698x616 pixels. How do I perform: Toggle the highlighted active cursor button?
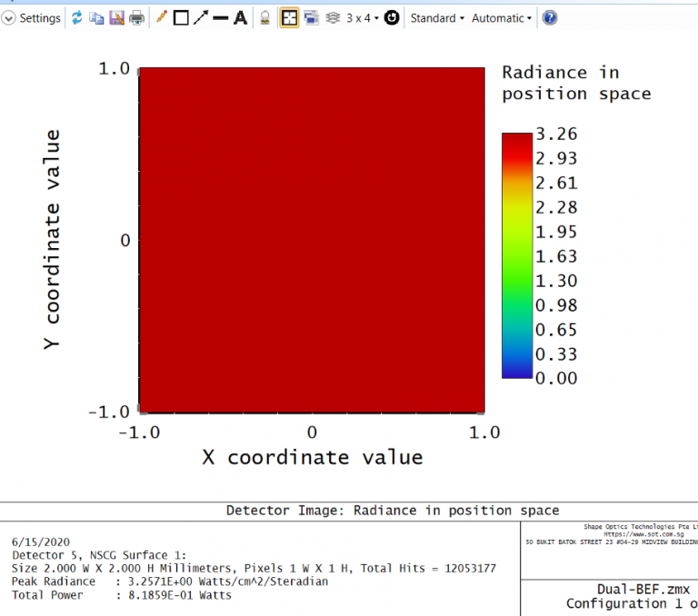point(289,18)
